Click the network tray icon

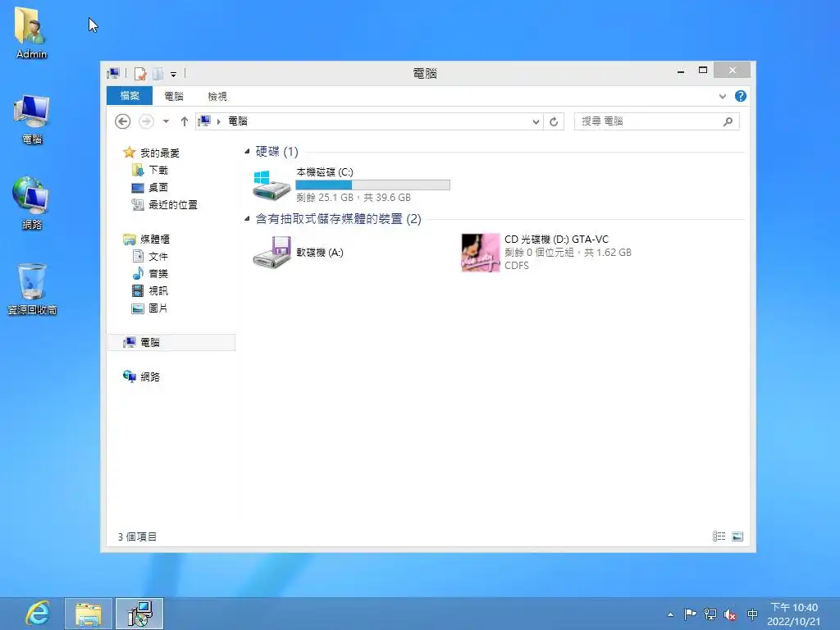(710, 614)
